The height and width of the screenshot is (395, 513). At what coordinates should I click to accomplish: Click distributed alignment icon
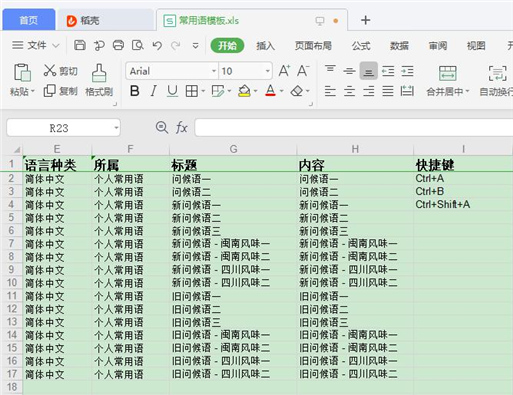point(407,91)
